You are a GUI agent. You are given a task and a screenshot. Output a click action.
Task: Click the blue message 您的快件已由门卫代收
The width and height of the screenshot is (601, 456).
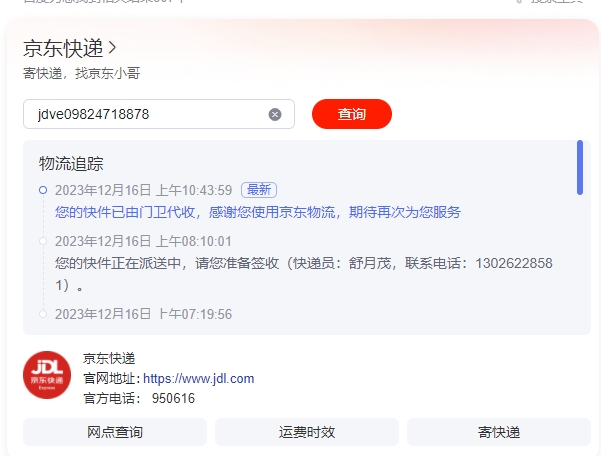click(258, 212)
